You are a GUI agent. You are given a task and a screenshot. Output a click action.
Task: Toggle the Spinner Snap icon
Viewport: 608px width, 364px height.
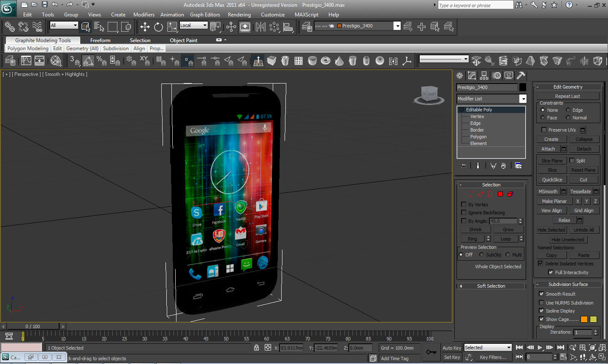[115, 61]
